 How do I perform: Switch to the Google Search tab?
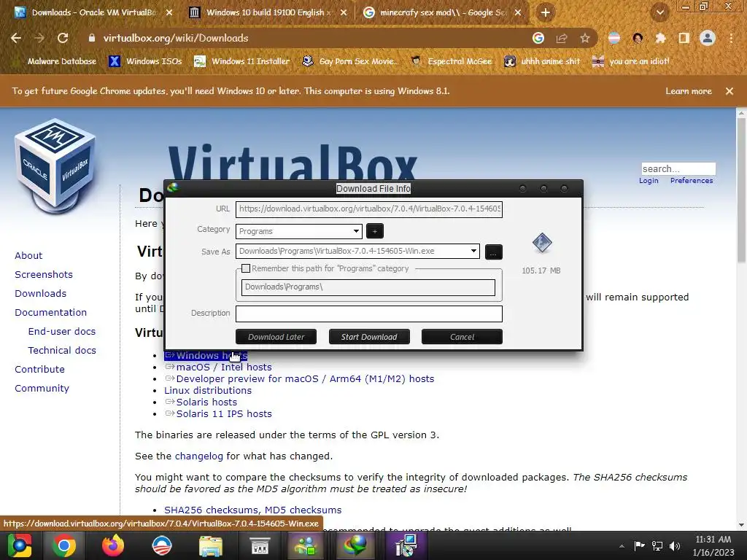click(442, 13)
